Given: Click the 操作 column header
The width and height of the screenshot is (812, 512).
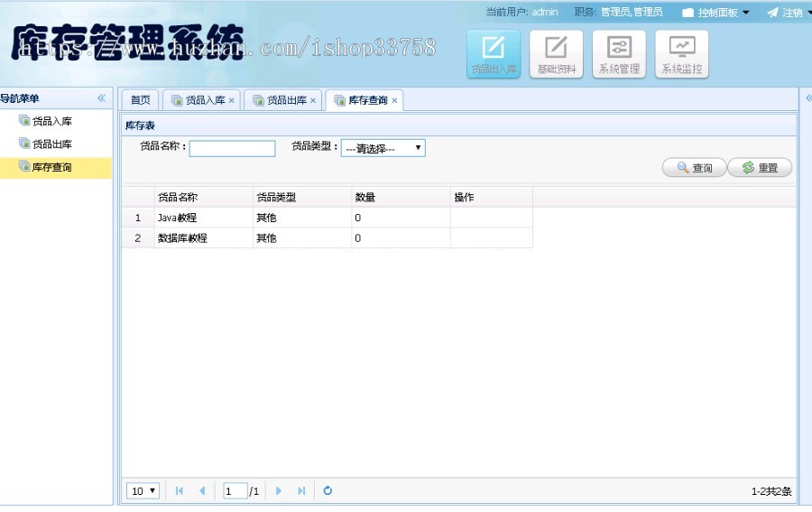Looking at the screenshot, I should (x=492, y=197).
